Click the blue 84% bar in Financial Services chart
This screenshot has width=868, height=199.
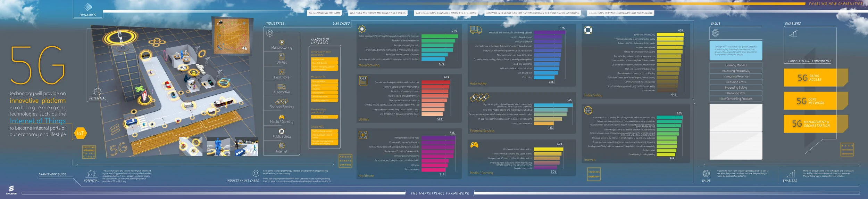pos(553,105)
